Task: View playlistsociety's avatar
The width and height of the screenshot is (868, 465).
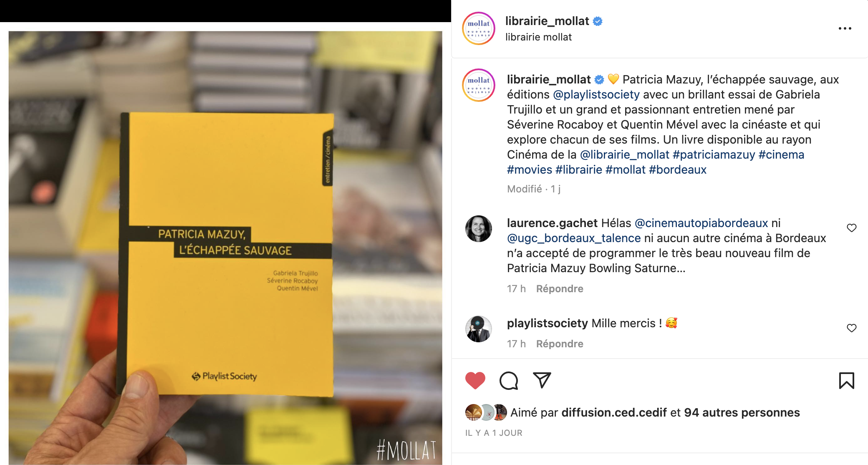Action: [x=479, y=329]
